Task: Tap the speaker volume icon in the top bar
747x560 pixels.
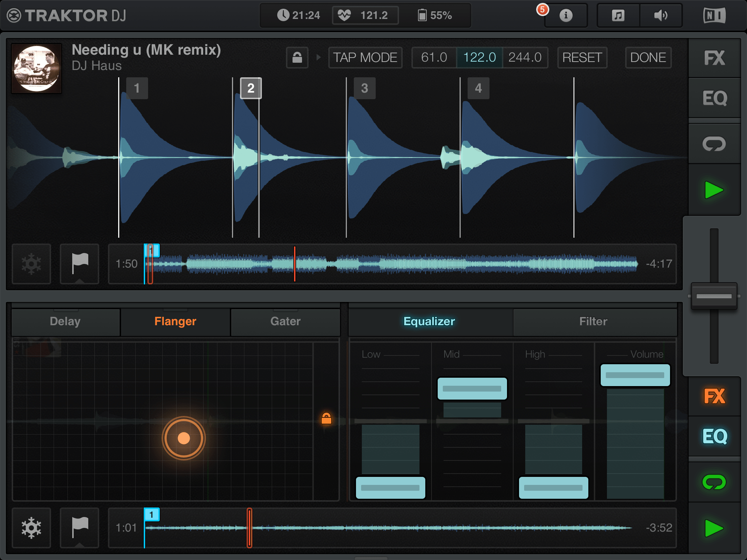Action: 661,15
